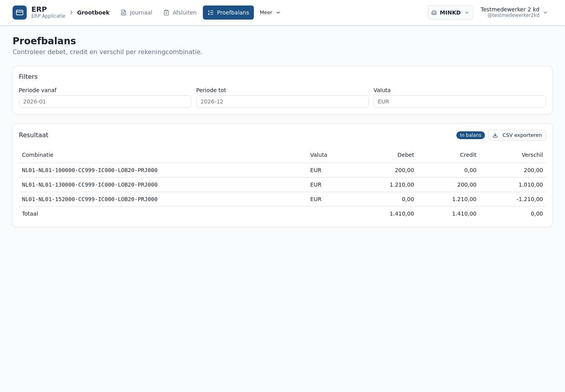Open the Testmedewerker 2 kd user menu
The image size is (565, 392).
click(514, 13)
